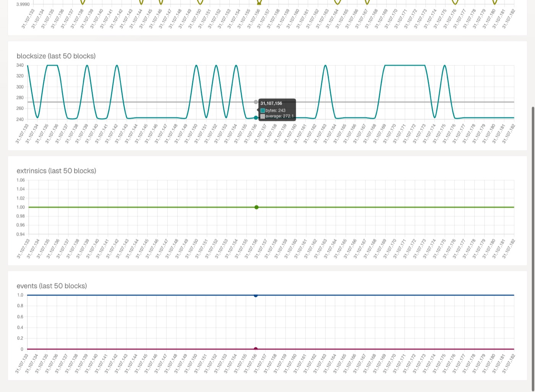Select the blue highlighted point on events chart
Viewport: 535px width, 392px height.
[256, 295]
